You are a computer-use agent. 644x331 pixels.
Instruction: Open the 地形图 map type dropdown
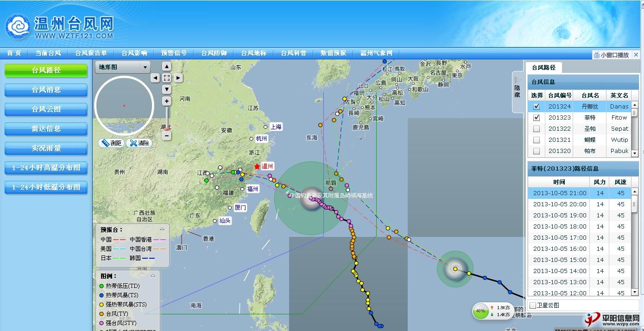click(123, 67)
